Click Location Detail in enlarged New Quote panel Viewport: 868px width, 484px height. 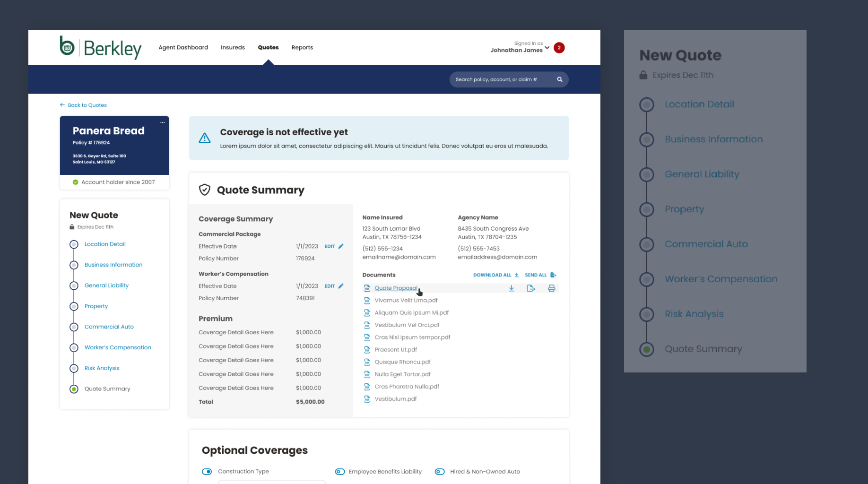[x=699, y=104]
